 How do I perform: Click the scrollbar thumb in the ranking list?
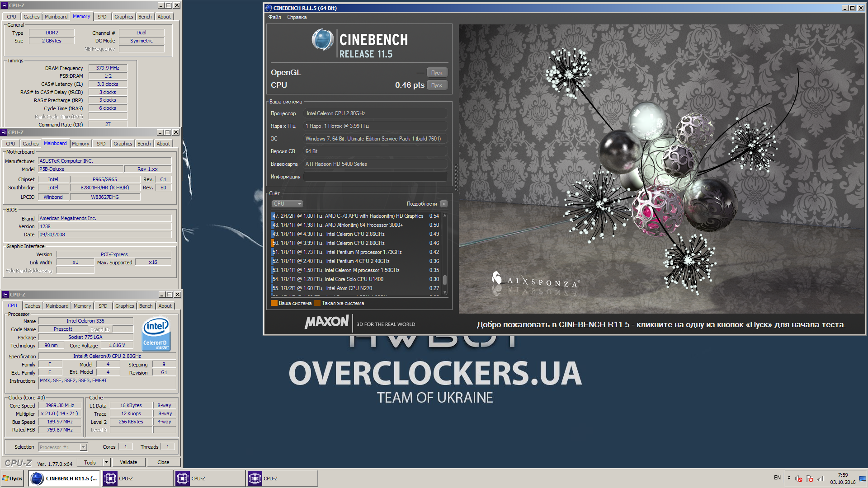click(x=445, y=280)
